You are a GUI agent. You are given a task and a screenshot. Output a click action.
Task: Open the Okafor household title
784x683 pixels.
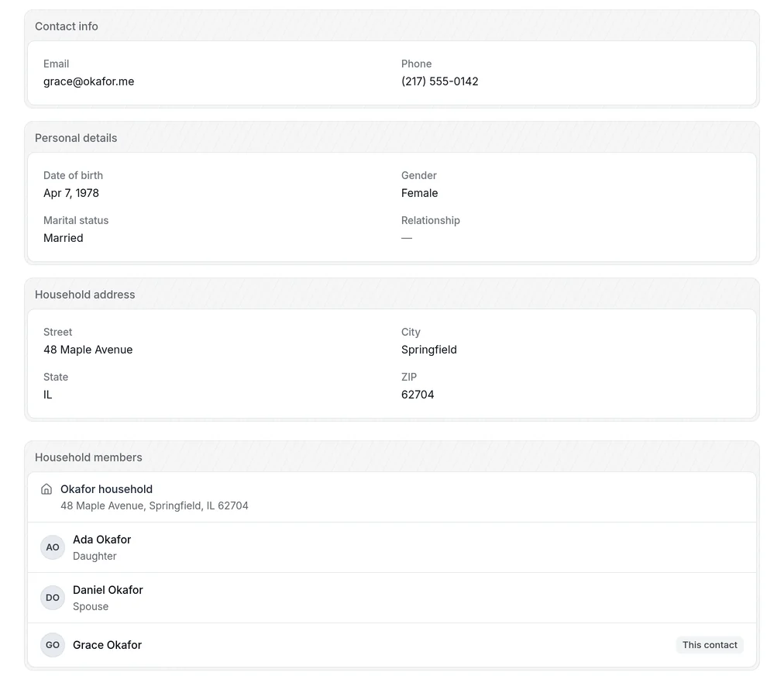pyautogui.click(x=106, y=489)
